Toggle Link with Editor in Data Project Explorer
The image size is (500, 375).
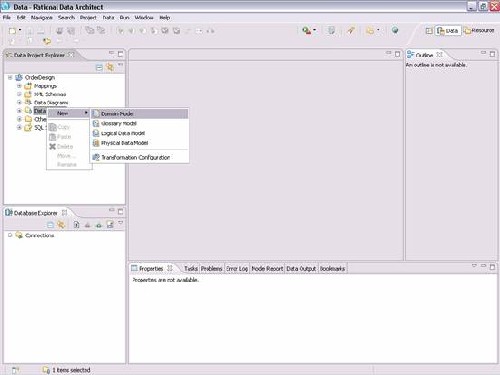(110, 67)
